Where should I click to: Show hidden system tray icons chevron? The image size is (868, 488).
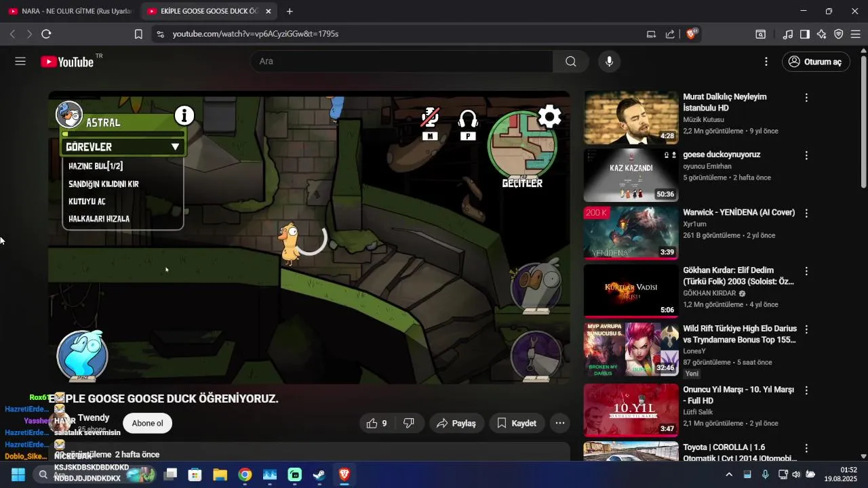(729, 474)
